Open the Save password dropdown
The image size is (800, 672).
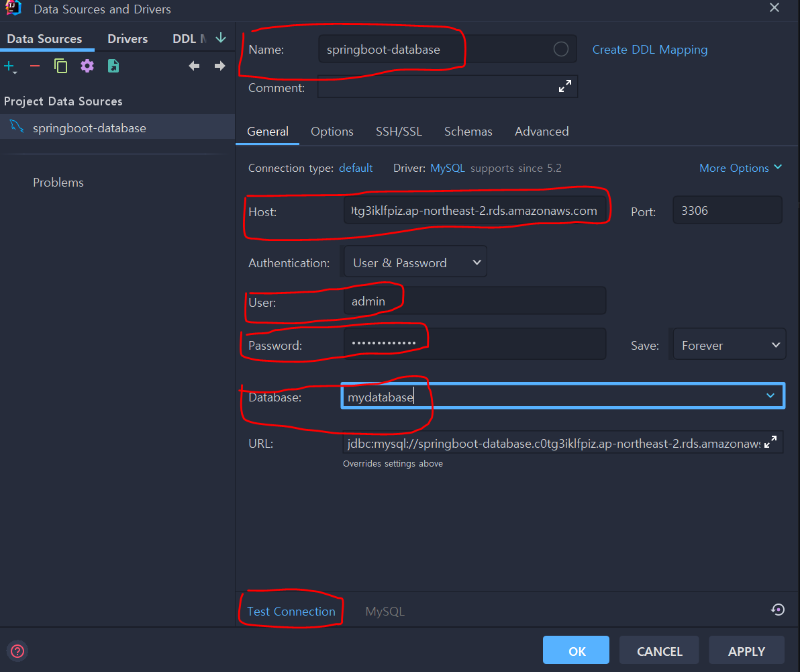pos(729,346)
